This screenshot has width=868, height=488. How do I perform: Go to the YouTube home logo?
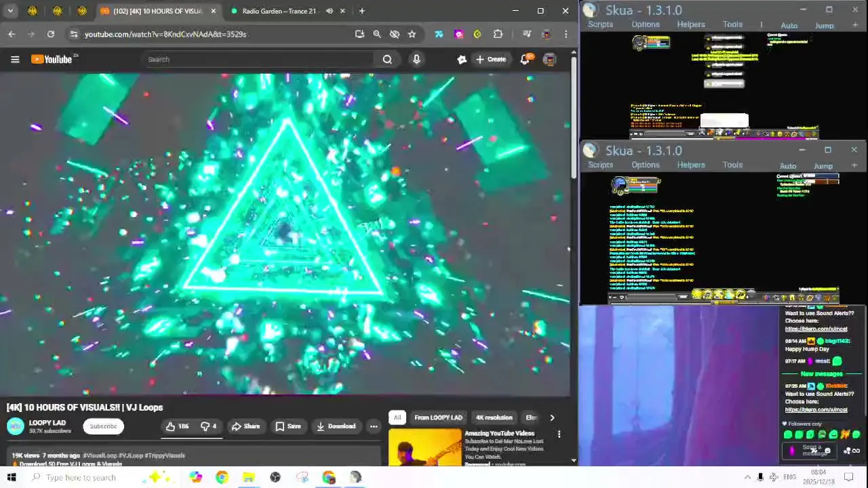coord(53,60)
